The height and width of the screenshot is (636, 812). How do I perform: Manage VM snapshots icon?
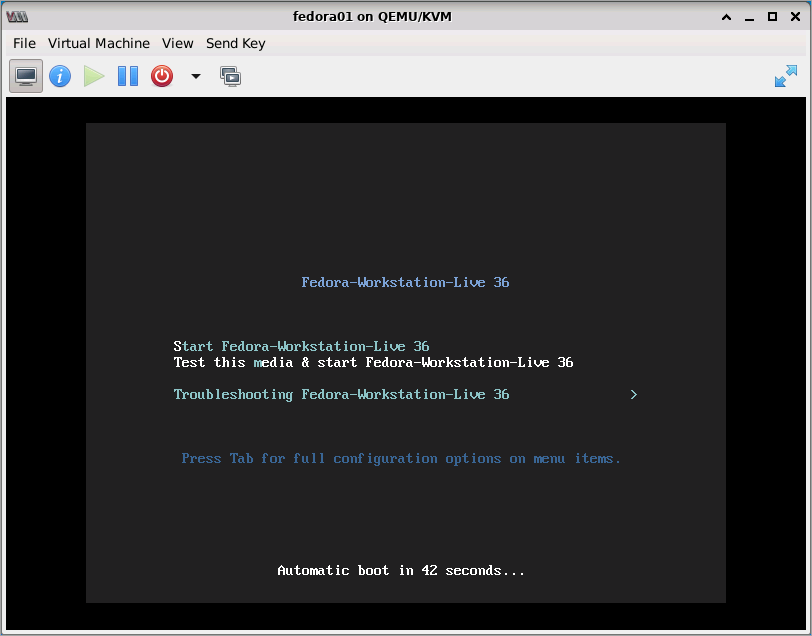tap(230, 77)
